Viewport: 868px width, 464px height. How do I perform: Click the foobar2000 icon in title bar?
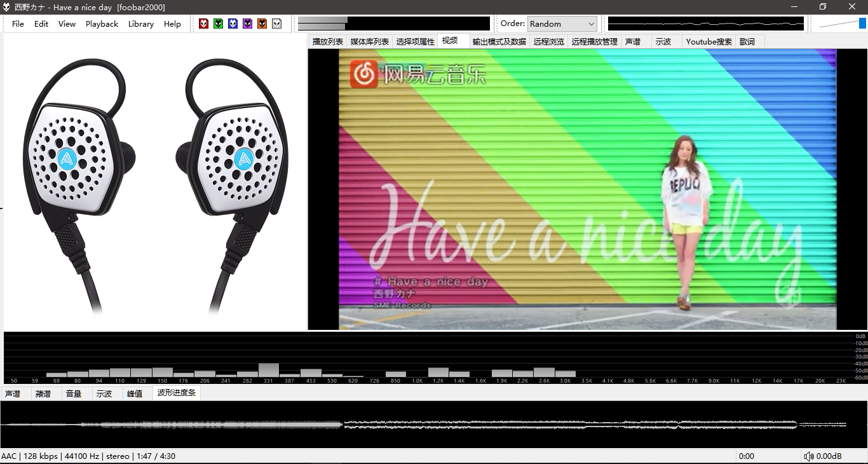click(x=6, y=7)
